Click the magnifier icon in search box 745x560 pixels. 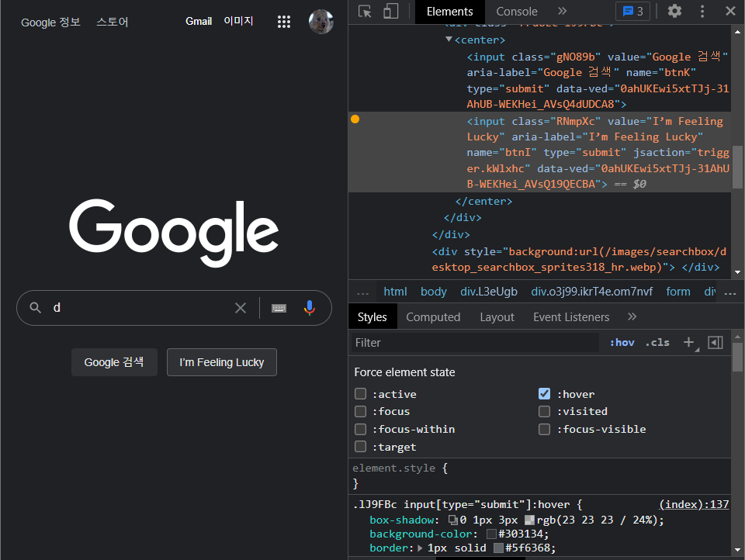click(35, 308)
